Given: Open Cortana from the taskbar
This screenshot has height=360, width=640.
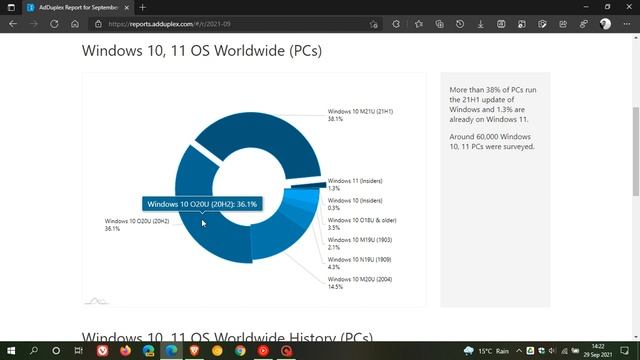Looking at the screenshot, I should tap(56, 351).
